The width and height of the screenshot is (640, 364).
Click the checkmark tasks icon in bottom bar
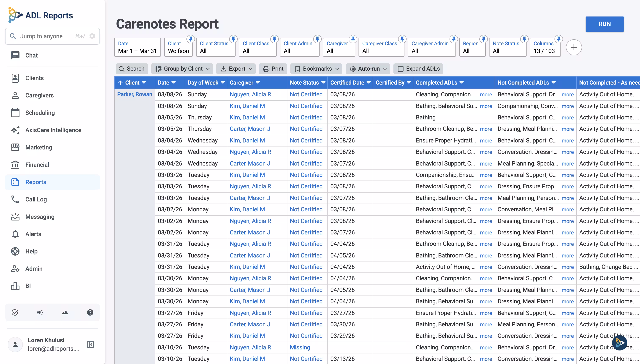point(15,312)
